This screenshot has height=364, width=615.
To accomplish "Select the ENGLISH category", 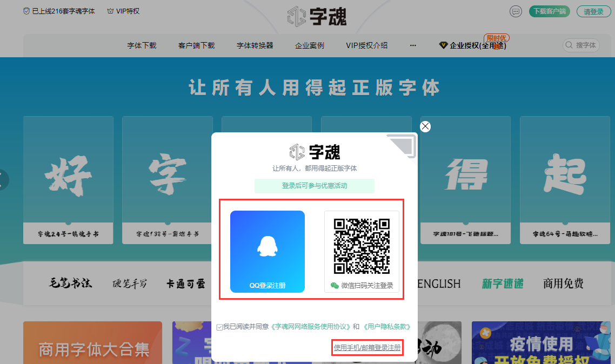I will (439, 284).
